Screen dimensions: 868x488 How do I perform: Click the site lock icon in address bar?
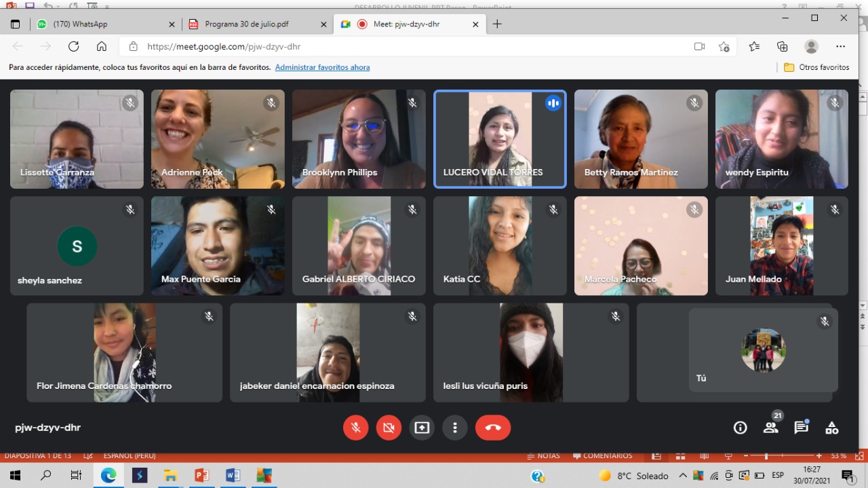pyautogui.click(x=134, y=46)
